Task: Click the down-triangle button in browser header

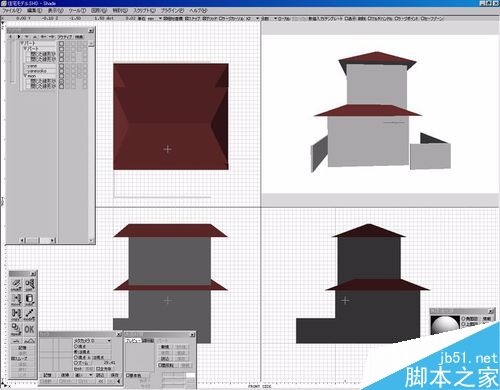Action: coord(27,37)
